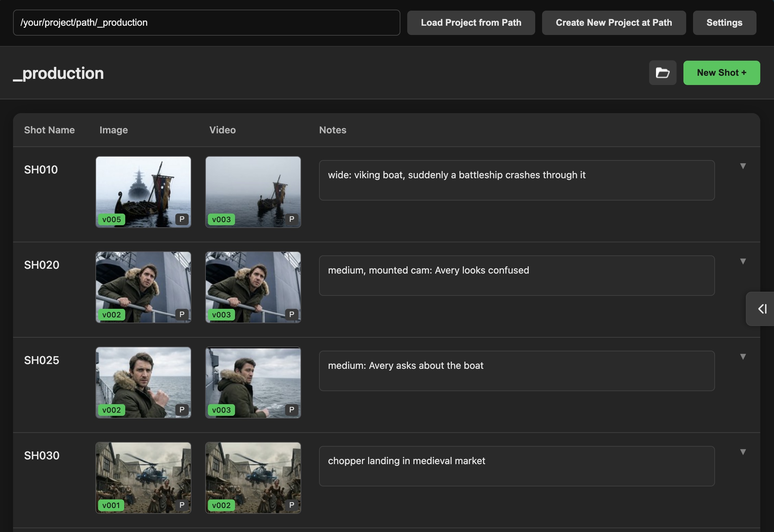The image size is (774, 532).
Task: Add a shot with New Shot +
Action: pyautogui.click(x=722, y=73)
